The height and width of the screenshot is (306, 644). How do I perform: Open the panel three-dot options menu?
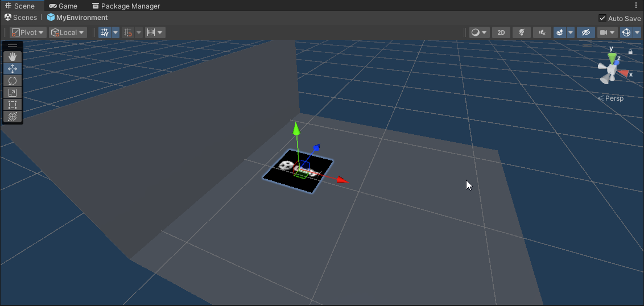[x=637, y=5]
